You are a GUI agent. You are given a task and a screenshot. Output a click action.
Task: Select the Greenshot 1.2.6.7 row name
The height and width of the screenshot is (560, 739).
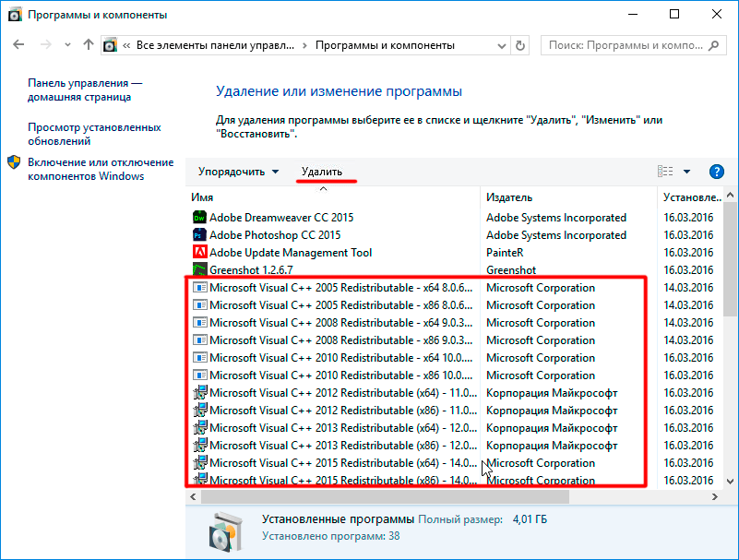[x=251, y=270]
